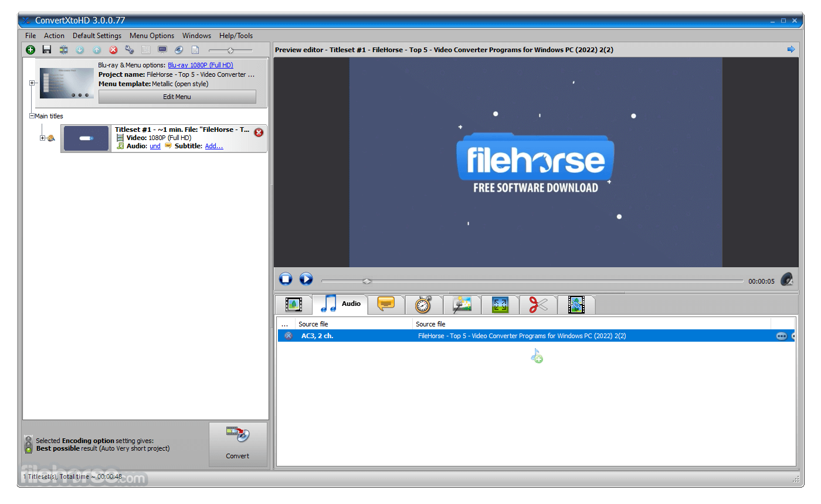821x504 pixels.
Task: Click the monitor preview icon in the toolbar
Action: 162,50
